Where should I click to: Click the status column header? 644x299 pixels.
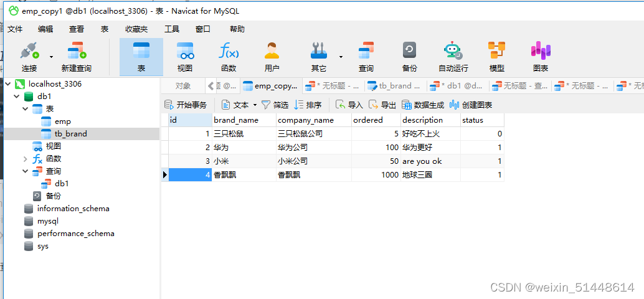click(x=482, y=120)
